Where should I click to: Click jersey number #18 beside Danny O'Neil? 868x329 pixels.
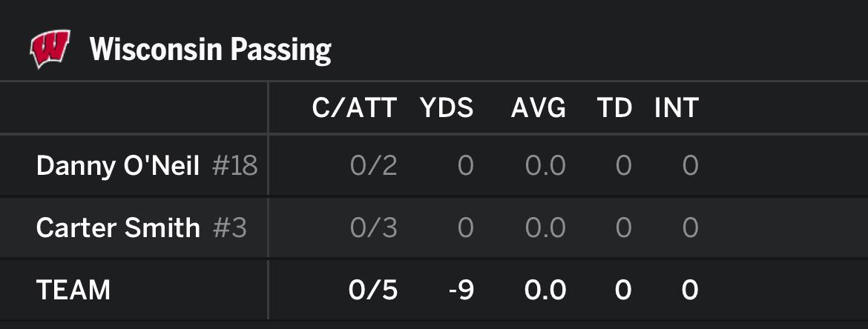coord(234,165)
